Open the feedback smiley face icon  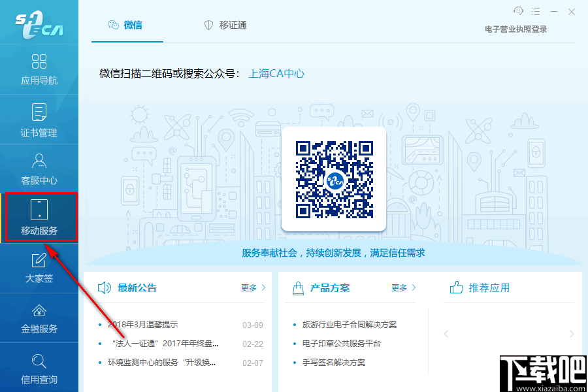pos(518,11)
